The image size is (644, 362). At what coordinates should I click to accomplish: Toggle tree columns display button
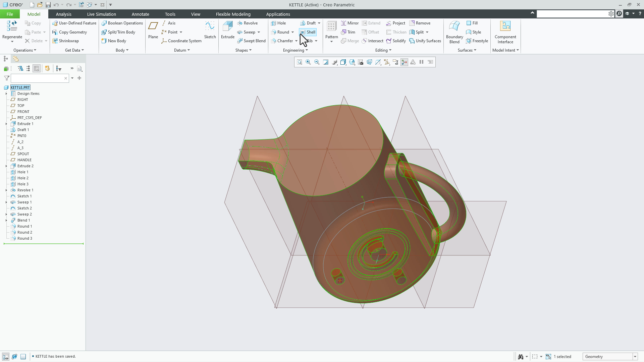click(x=37, y=68)
